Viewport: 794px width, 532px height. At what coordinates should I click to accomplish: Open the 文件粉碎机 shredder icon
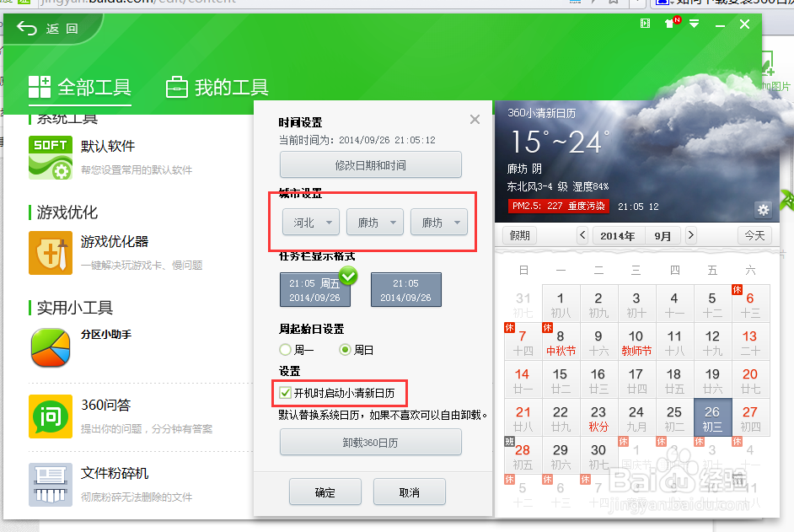[50, 485]
